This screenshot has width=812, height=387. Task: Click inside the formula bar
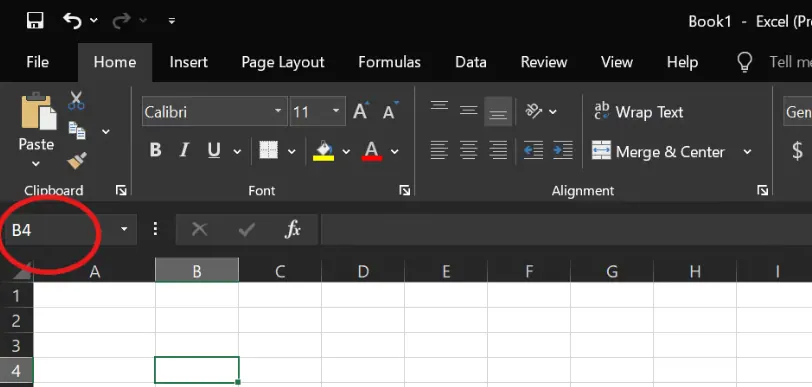click(566, 229)
